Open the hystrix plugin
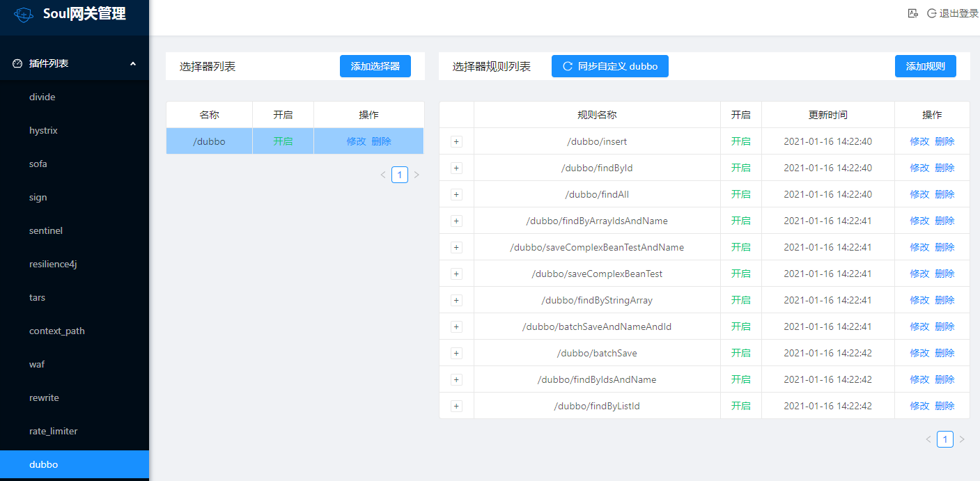980x481 pixels. point(75,130)
